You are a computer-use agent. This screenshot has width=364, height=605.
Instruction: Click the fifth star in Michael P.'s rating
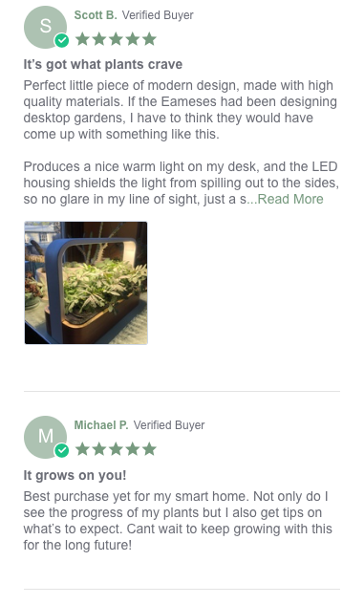coord(149,449)
